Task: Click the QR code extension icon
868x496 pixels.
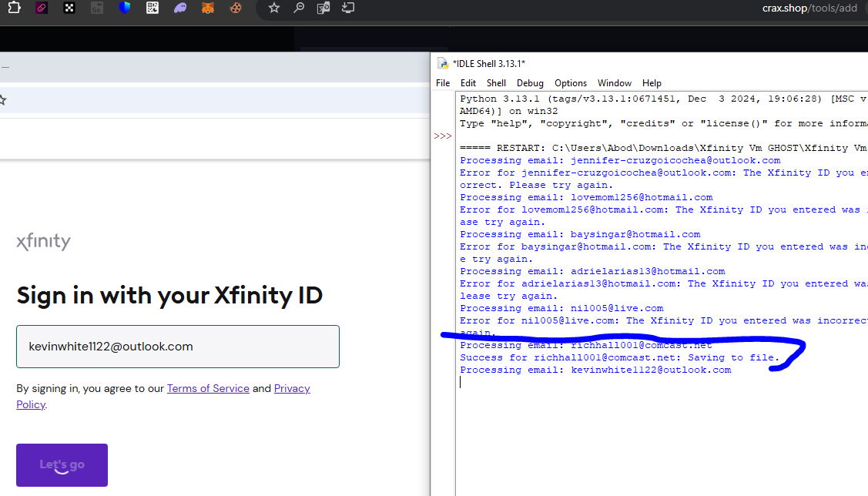Action: 152,8
